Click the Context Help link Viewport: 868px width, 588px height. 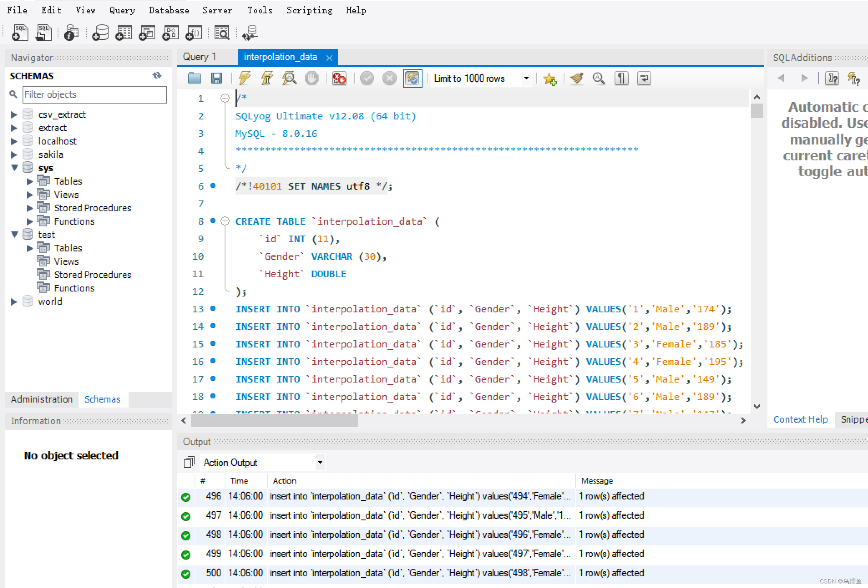(x=800, y=419)
